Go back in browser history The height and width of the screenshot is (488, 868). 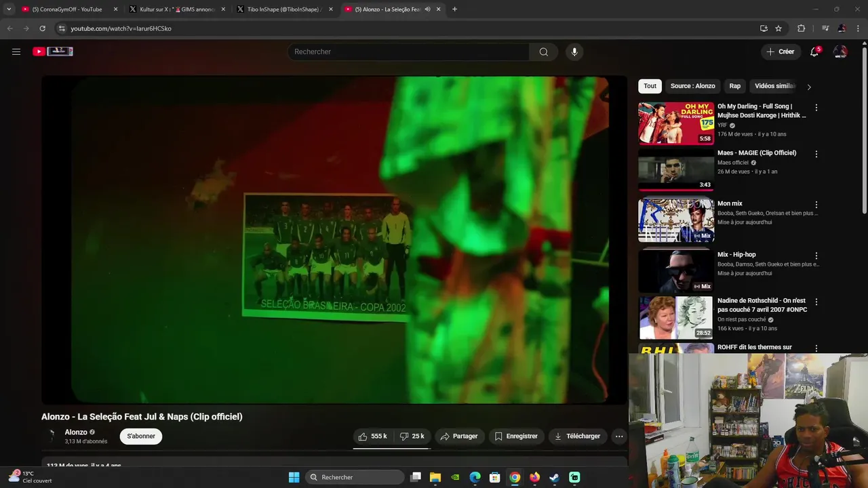point(9,28)
